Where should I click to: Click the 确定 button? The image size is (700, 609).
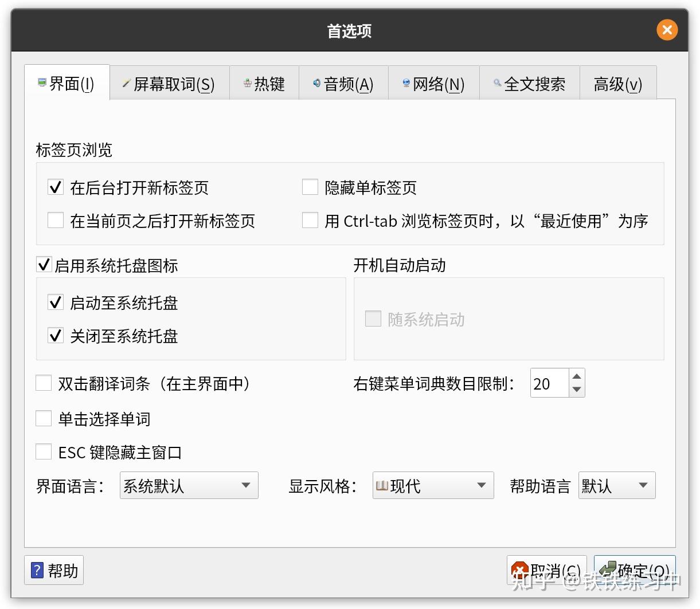pos(635,570)
